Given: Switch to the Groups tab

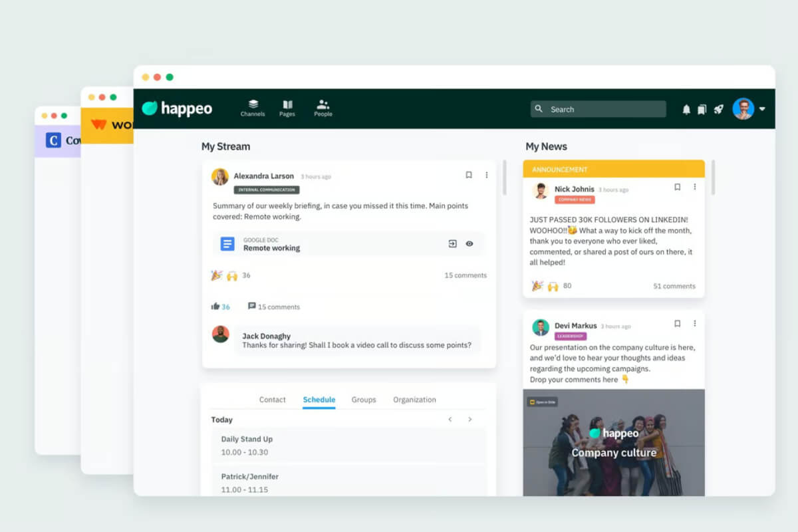Looking at the screenshot, I should pos(364,400).
